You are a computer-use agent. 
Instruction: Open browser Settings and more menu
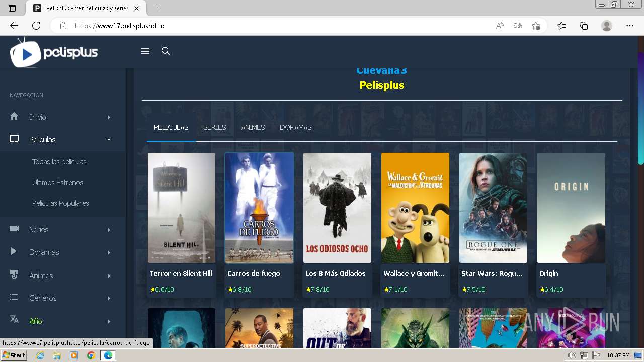(x=630, y=26)
